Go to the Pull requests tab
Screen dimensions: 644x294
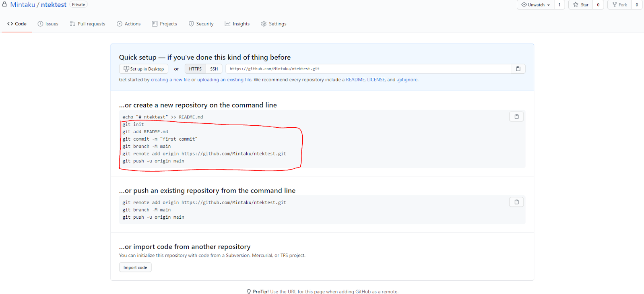(x=87, y=24)
